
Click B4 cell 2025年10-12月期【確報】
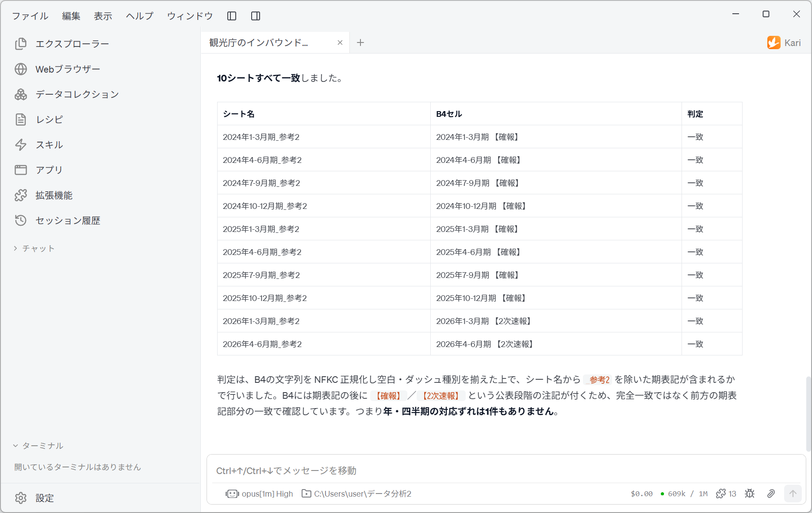point(556,298)
